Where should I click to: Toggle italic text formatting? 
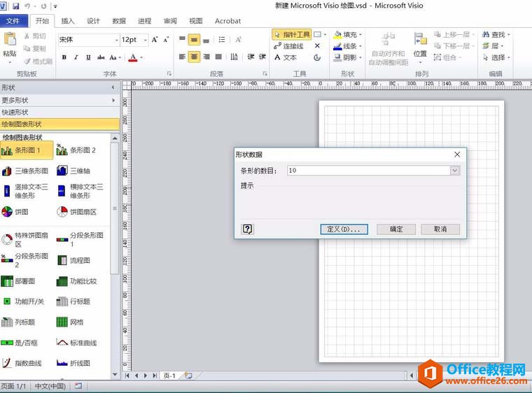pos(76,57)
